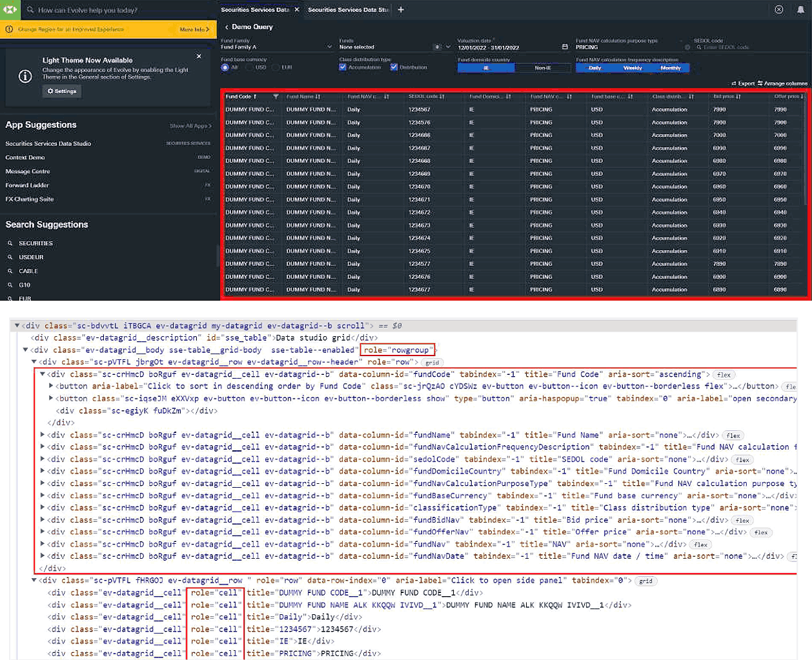Open the Funds 'None selected' dropdown
Screen dimensions: 812x660
tap(394, 46)
